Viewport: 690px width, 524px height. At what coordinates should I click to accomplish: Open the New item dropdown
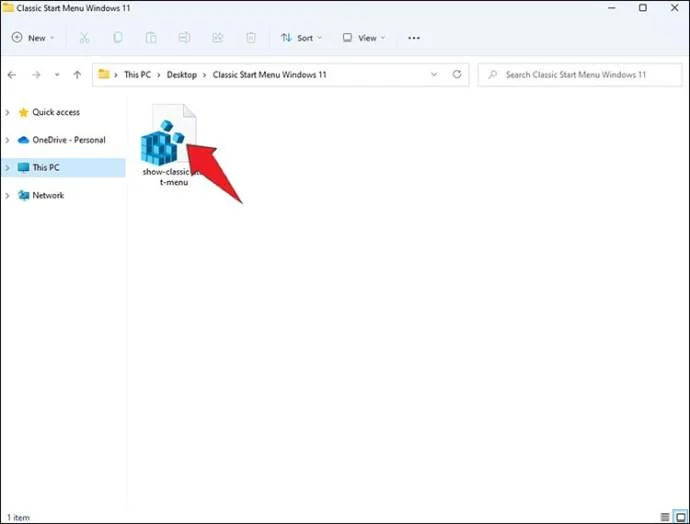coord(33,38)
